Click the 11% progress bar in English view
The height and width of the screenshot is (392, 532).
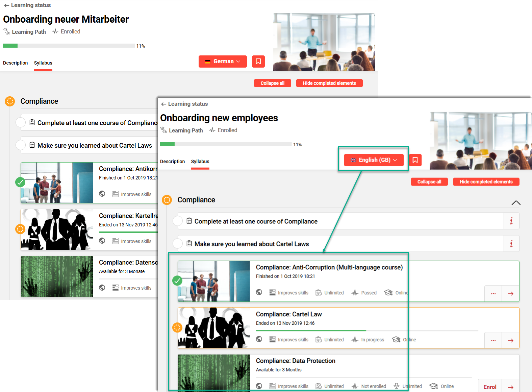(226, 144)
